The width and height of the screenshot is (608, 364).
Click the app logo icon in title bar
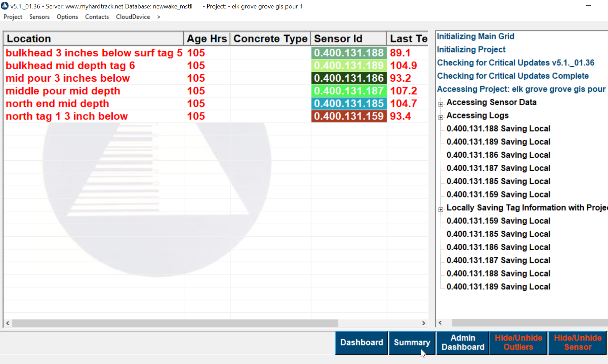tap(5, 6)
